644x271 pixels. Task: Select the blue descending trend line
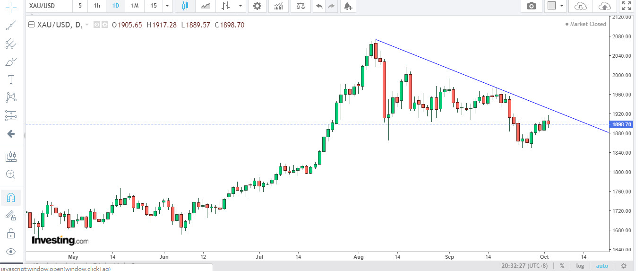(x=491, y=86)
